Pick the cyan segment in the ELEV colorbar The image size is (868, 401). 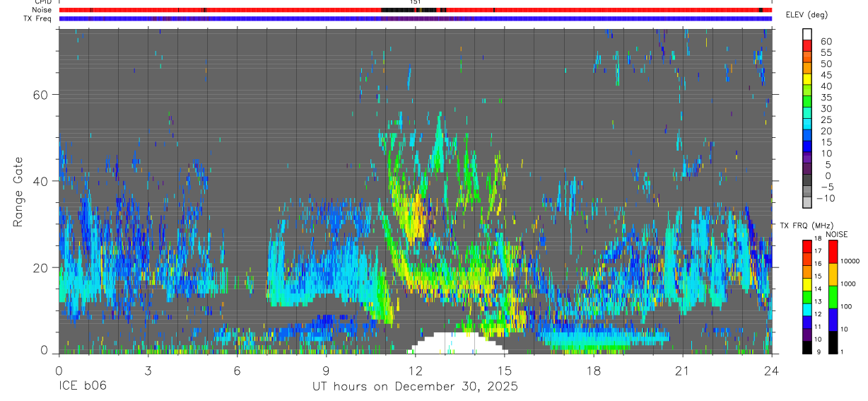pos(807,125)
